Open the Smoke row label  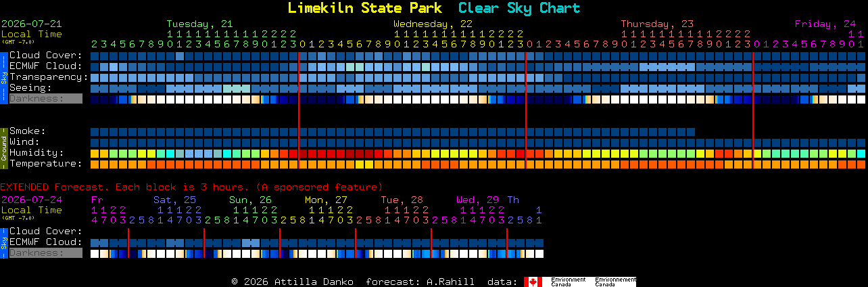click(x=28, y=131)
